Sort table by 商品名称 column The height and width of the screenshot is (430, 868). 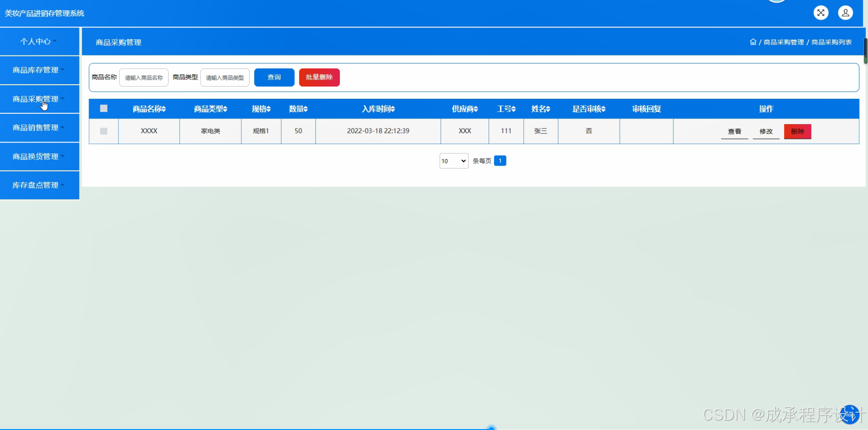point(149,109)
